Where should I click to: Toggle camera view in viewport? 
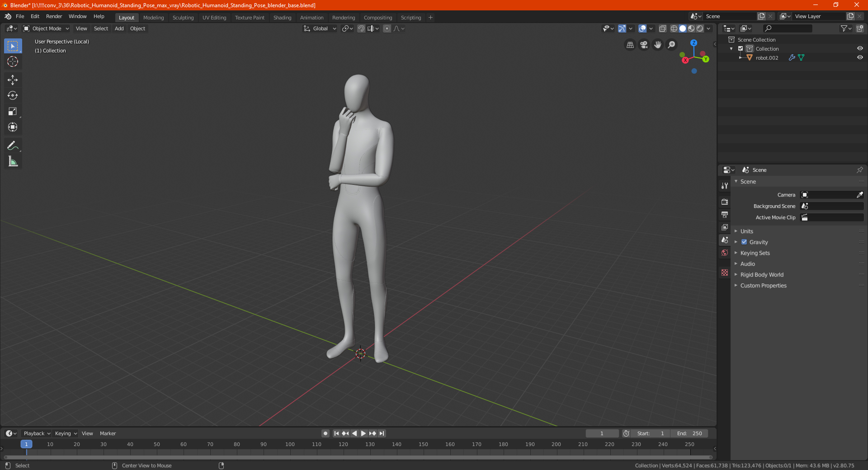tap(644, 45)
